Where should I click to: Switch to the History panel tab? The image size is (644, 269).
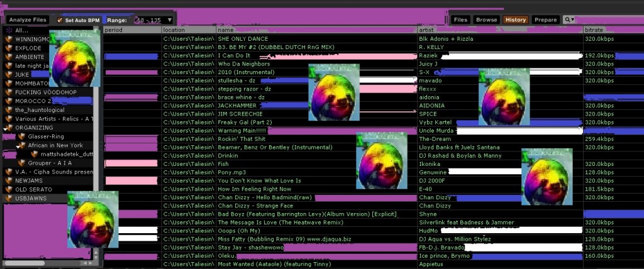516,19
